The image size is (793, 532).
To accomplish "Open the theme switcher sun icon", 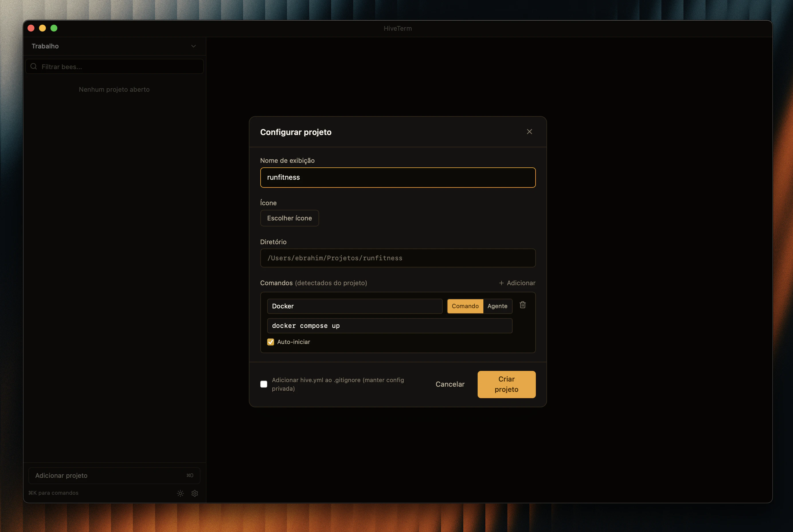I will (180, 493).
